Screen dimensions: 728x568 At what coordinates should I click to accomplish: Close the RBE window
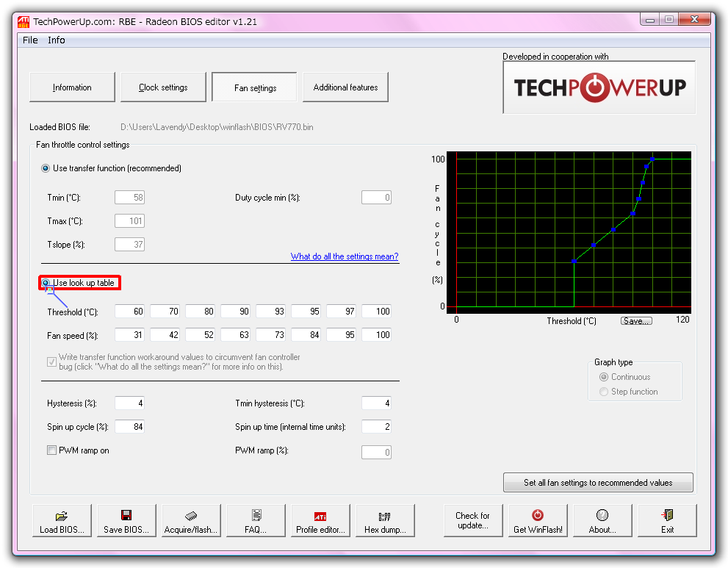click(694, 19)
